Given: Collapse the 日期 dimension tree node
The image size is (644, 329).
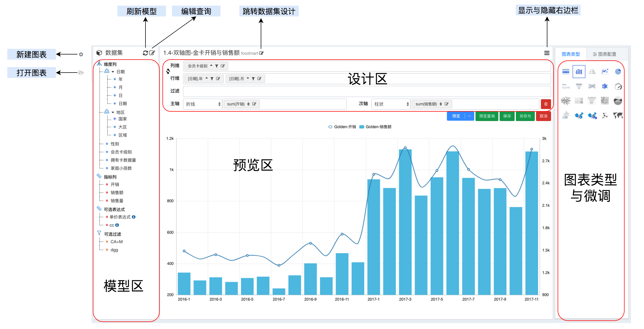Looking at the screenshot, I should pos(113,72).
